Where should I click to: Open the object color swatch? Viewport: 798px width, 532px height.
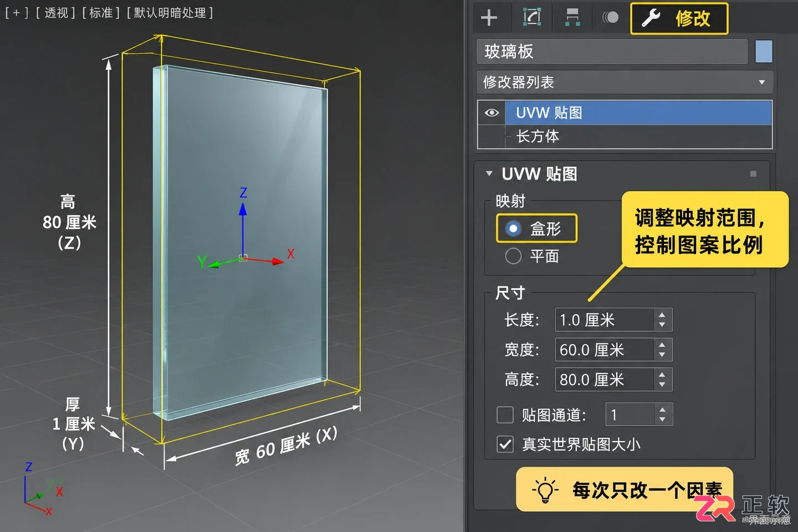pyautogui.click(x=764, y=52)
